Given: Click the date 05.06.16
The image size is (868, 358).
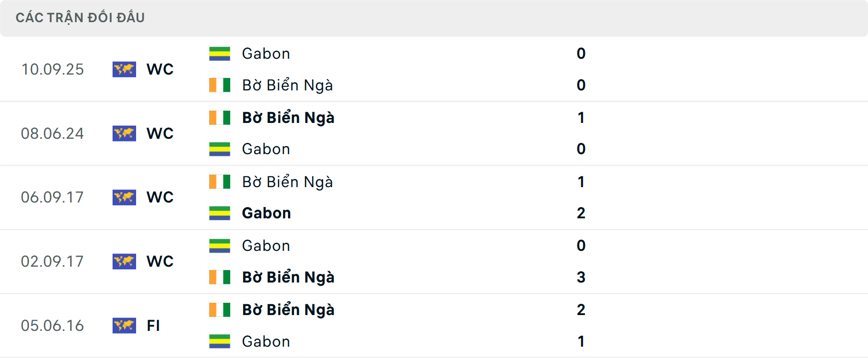Looking at the screenshot, I should [x=52, y=325].
